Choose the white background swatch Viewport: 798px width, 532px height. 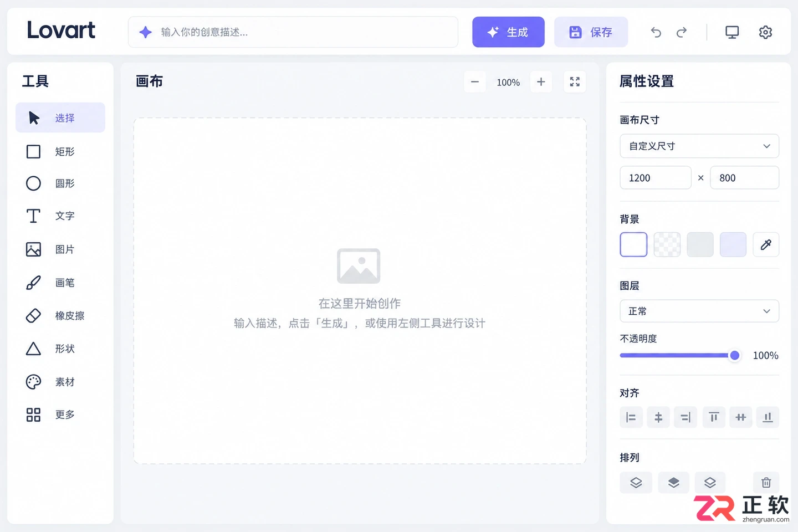[x=633, y=244]
